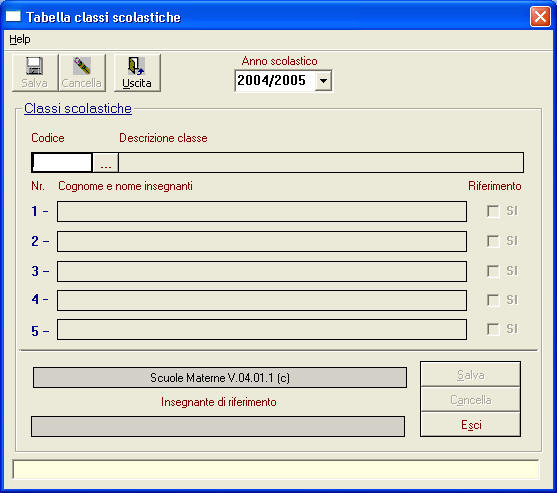Click the bottom Cancella button

[471, 400]
